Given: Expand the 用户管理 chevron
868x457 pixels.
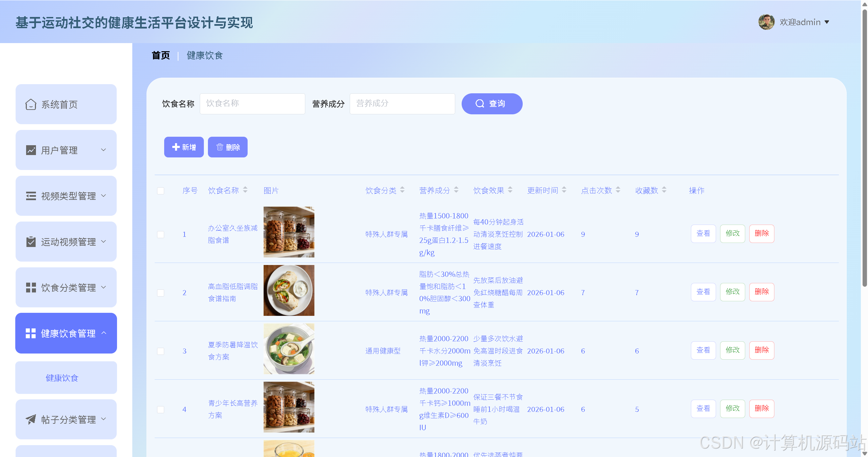Looking at the screenshot, I should click(x=103, y=150).
